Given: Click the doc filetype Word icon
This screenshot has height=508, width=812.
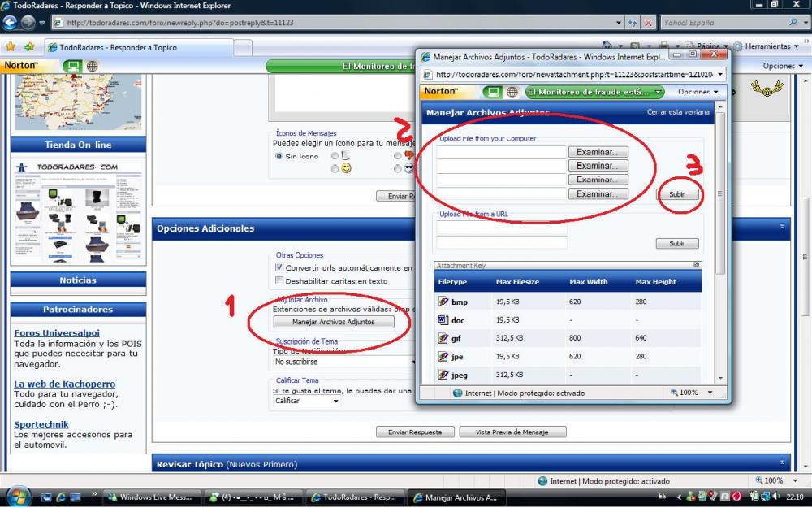Looking at the screenshot, I should 443,320.
